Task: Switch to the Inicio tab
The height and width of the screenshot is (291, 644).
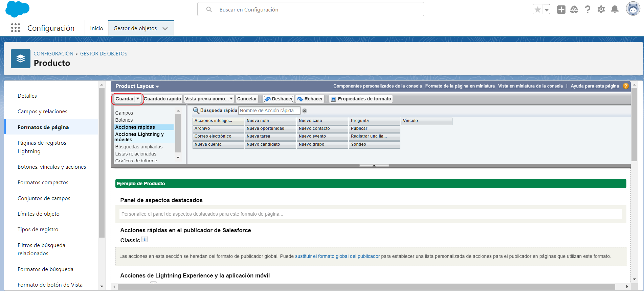Action: [96, 28]
